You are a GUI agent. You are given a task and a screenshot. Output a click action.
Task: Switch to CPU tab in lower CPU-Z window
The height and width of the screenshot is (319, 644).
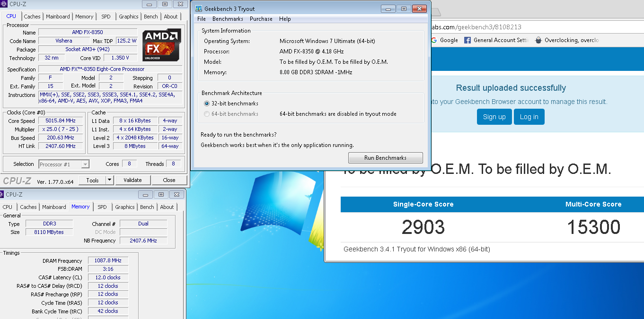tap(8, 207)
